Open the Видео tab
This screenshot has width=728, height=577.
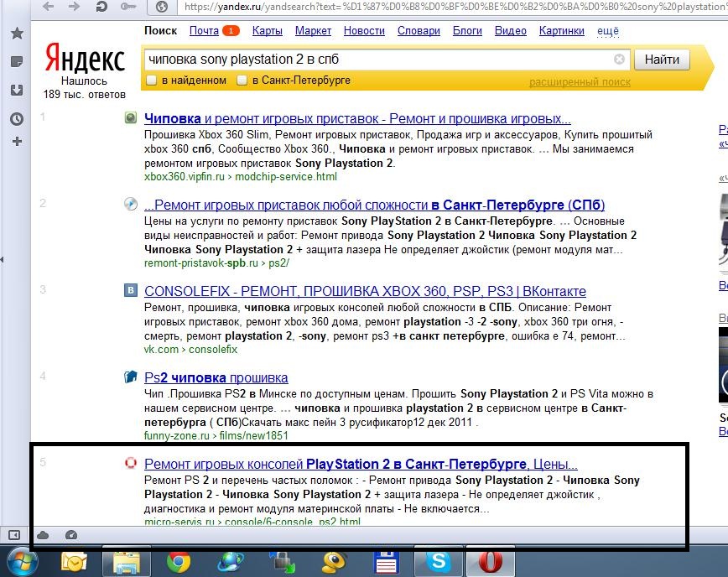click(510, 31)
